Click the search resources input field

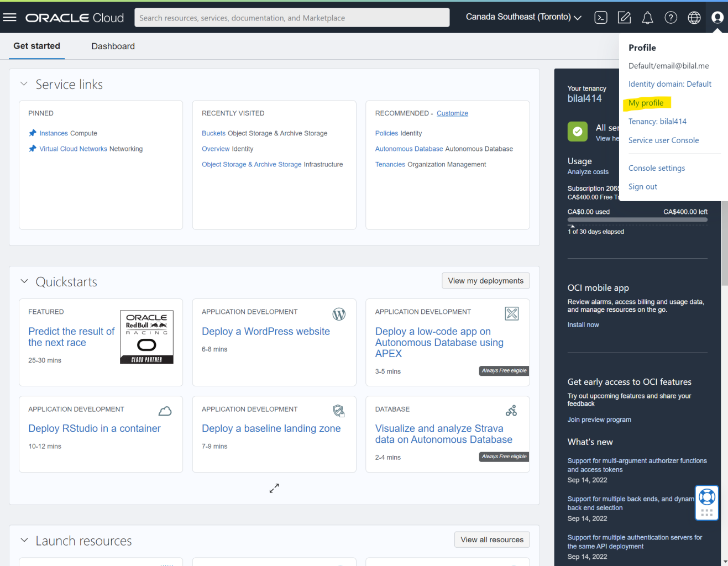pyautogui.click(x=292, y=18)
